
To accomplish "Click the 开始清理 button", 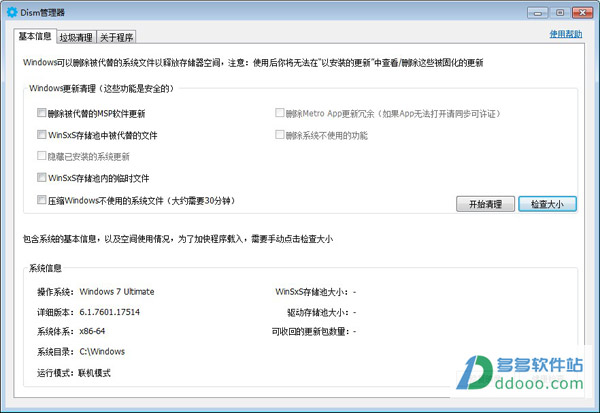I will pos(485,204).
